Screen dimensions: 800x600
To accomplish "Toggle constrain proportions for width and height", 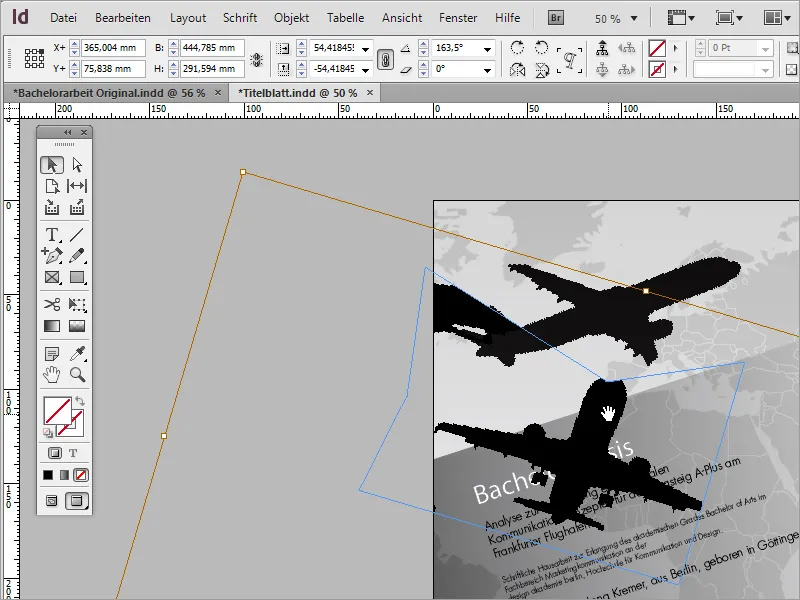I will coord(257,60).
